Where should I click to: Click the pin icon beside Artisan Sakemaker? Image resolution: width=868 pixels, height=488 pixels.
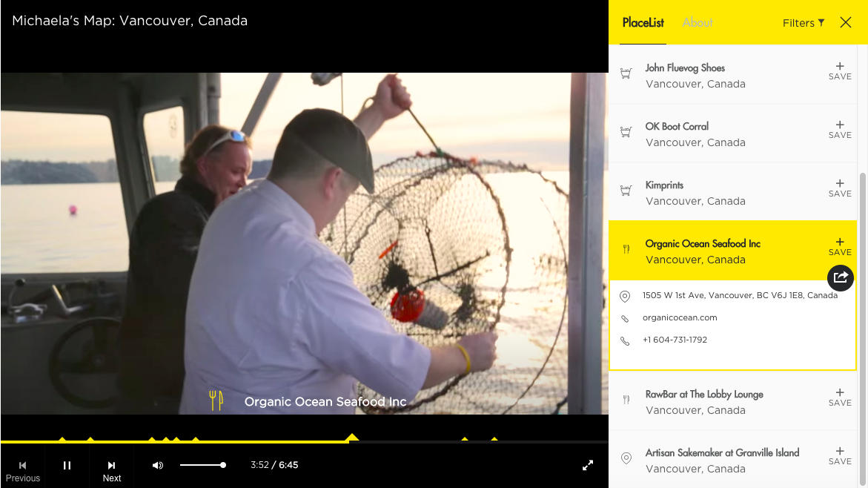[626, 458]
